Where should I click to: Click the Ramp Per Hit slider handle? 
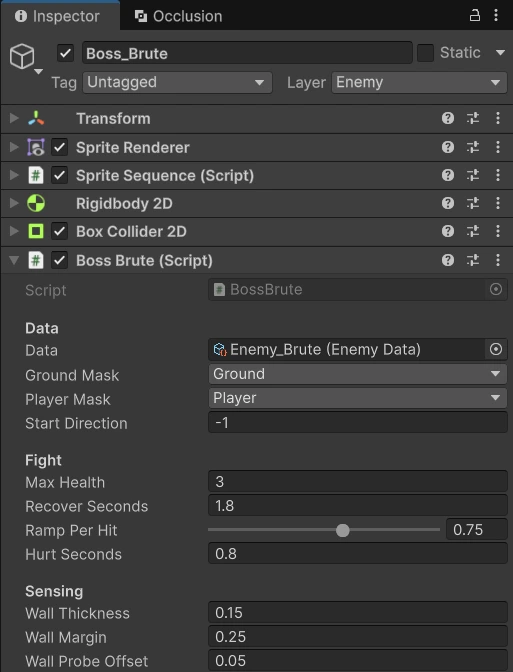[x=342, y=530]
